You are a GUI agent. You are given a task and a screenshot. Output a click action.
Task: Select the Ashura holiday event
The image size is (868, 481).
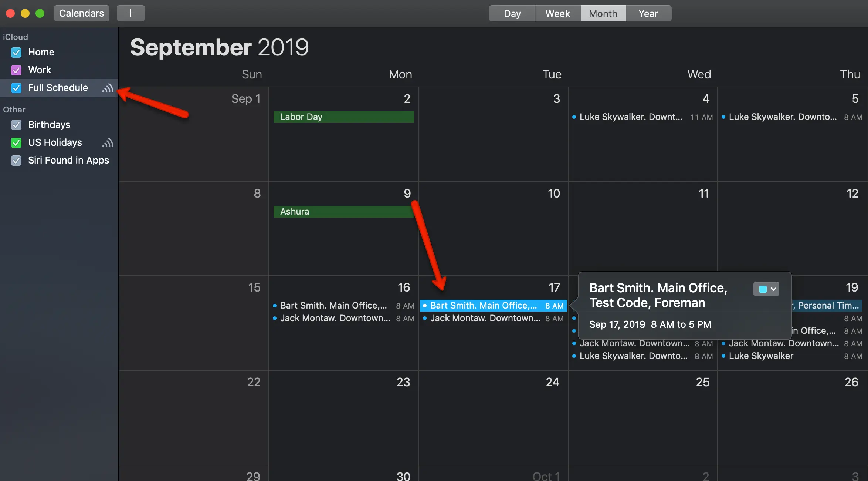pos(343,212)
